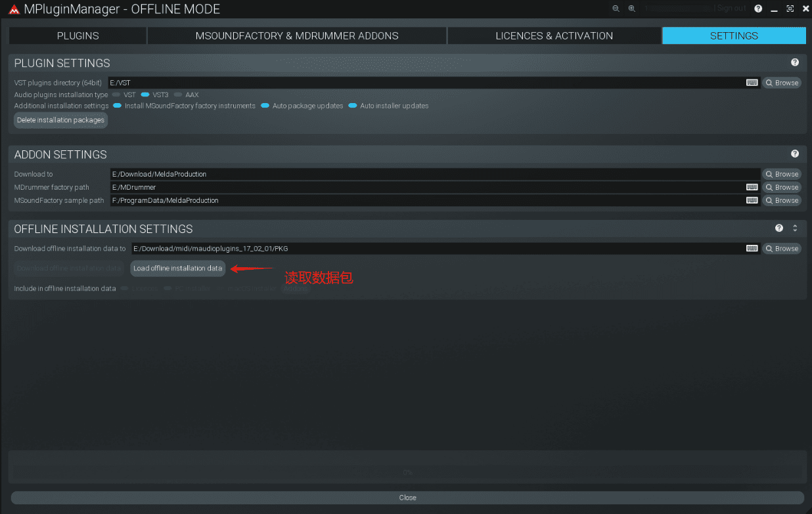Click the keyboard icon in the VST plugins directory field
Viewport: 812px width, 514px height.
(752, 83)
